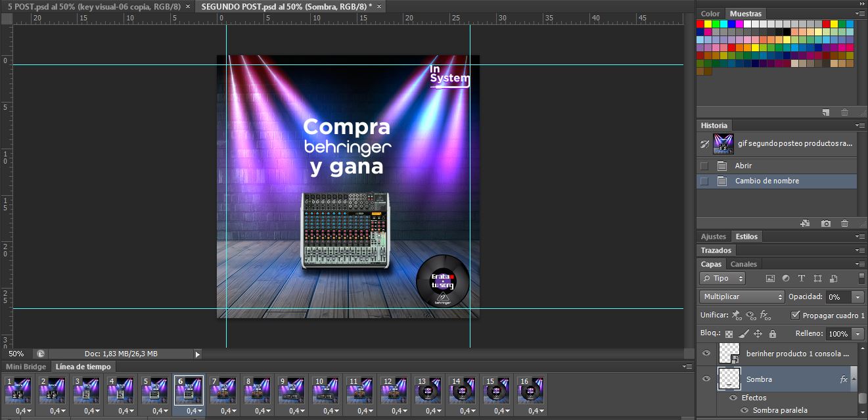Open the Mini Bridge tab
This screenshot has width=868, height=420.
26,367
